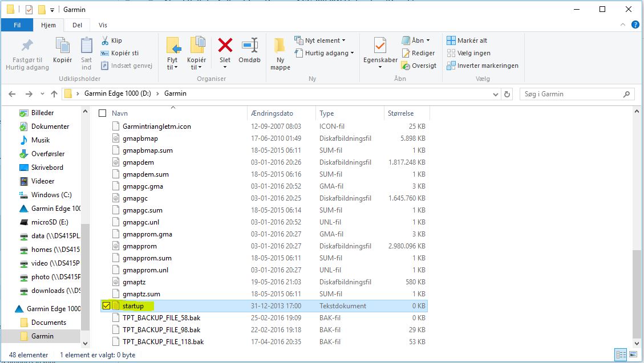Sort by the Type column header
Image resolution: width=644 pixels, height=363 pixels.
pyautogui.click(x=350, y=113)
